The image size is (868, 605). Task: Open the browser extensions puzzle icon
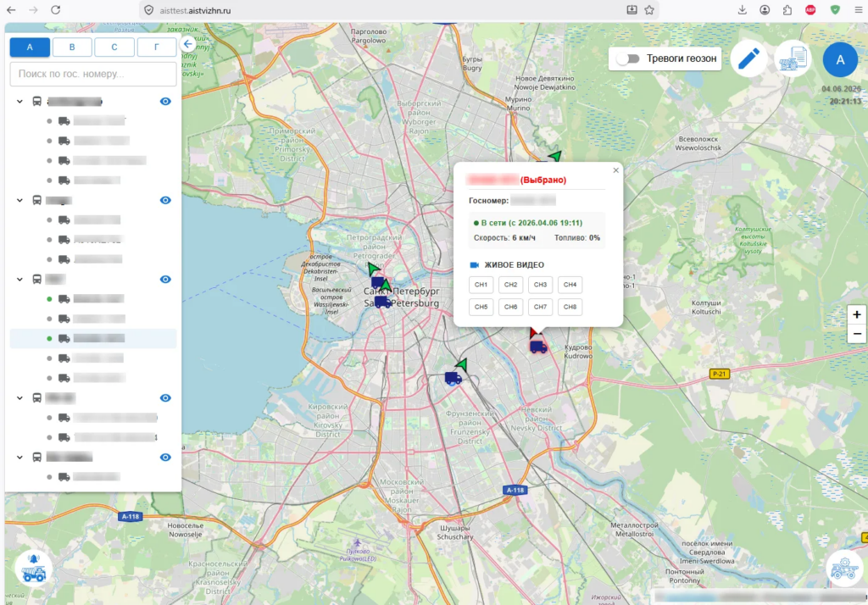click(787, 10)
